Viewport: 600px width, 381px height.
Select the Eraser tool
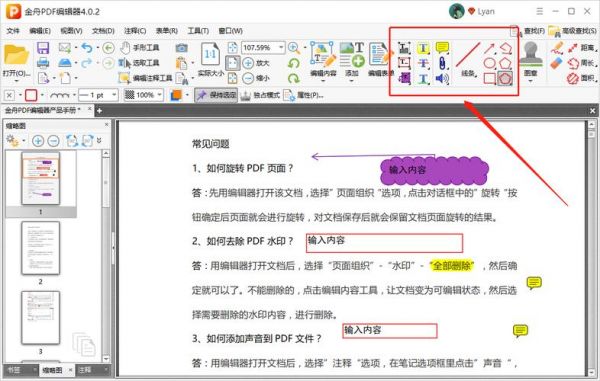click(x=557, y=63)
